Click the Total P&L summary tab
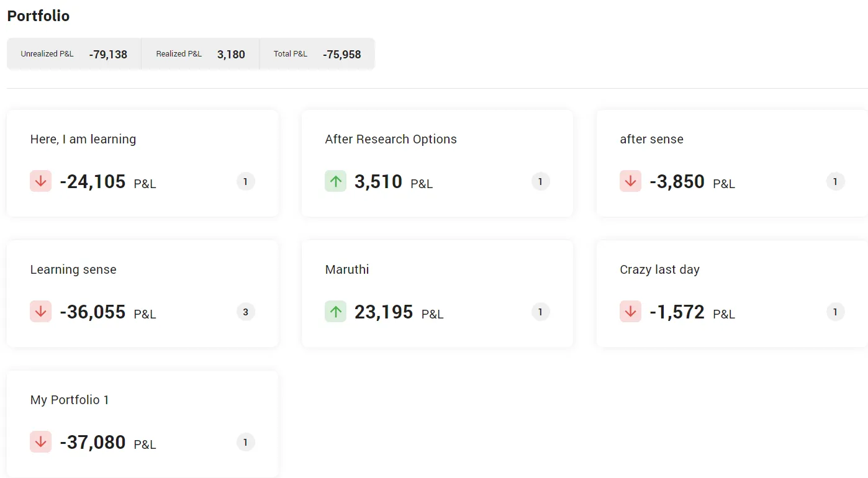Image resolution: width=868 pixels, height=478 pixels. pos(317,54)
